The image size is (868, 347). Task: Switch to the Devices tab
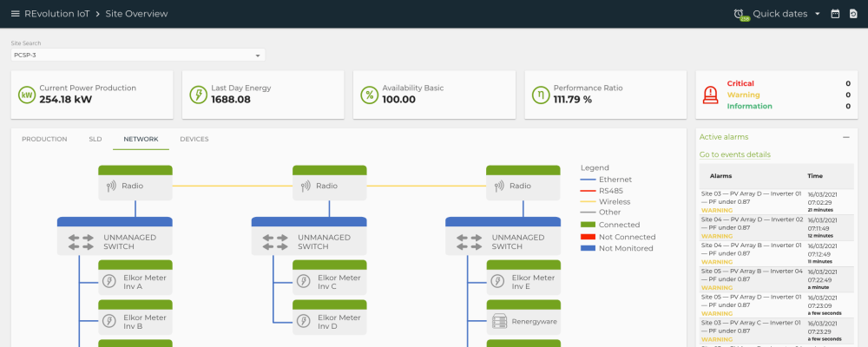(x=194, y=139)
